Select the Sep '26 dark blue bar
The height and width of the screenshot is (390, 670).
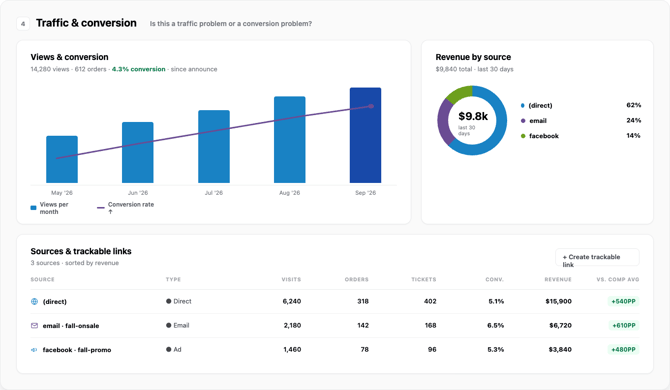point(365,135)
